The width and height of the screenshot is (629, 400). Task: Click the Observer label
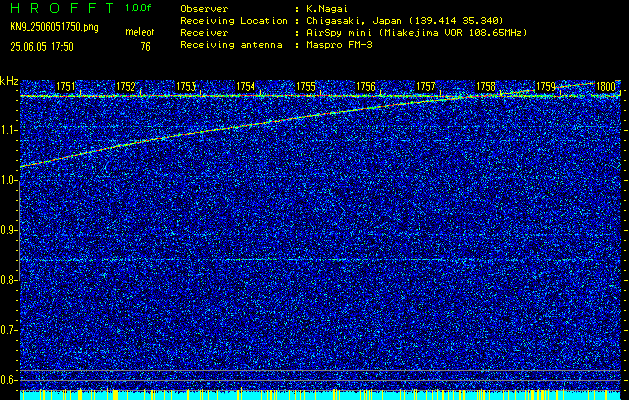coord(204,8)
